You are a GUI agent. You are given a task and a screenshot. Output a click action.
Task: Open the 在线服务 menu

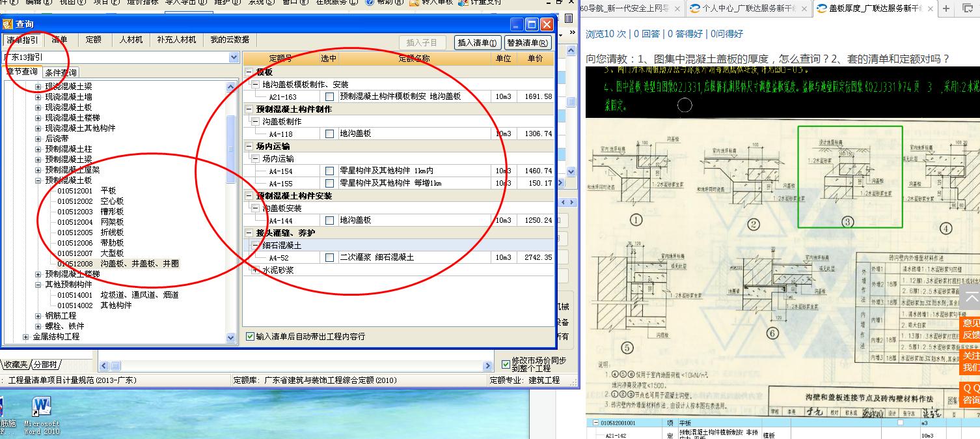(x=336, y=3)
